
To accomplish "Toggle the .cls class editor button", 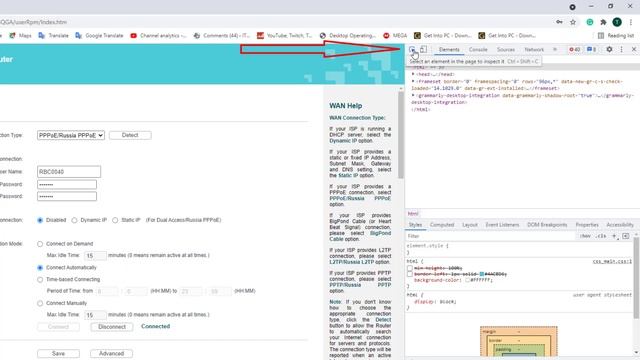I will (600, 236).
